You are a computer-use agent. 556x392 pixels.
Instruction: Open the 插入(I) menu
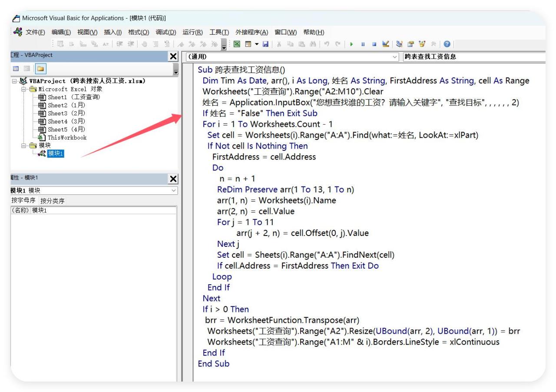(114, 32)
